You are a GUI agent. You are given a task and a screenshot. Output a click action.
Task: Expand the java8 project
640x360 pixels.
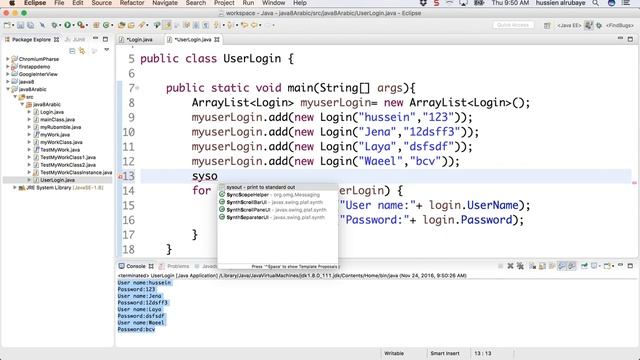coord(7,82)
